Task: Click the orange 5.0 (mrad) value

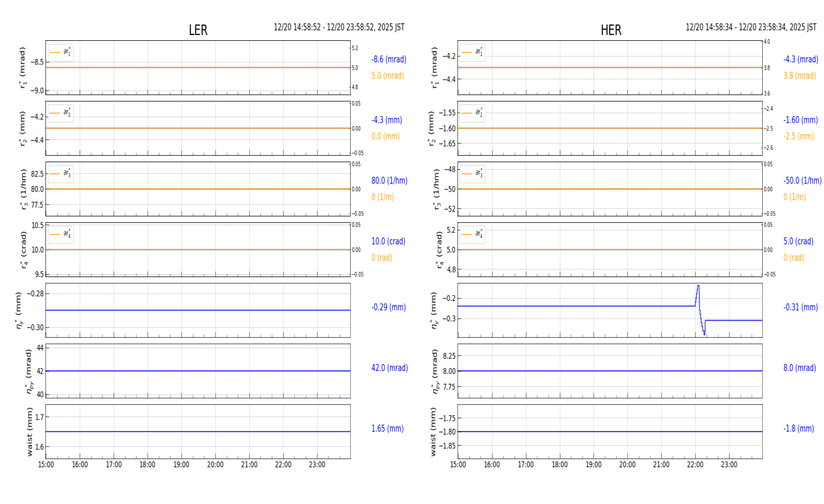Action: point(387,76)
